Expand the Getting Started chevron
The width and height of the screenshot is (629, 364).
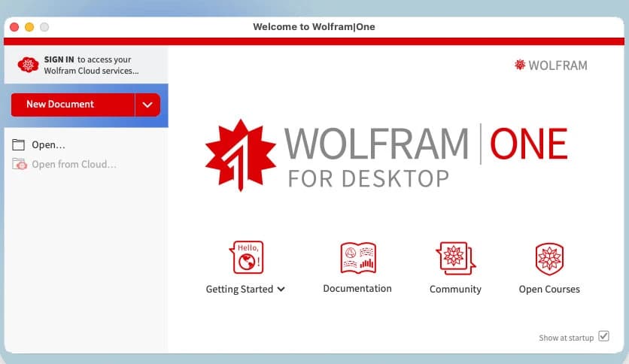[281, 290]
